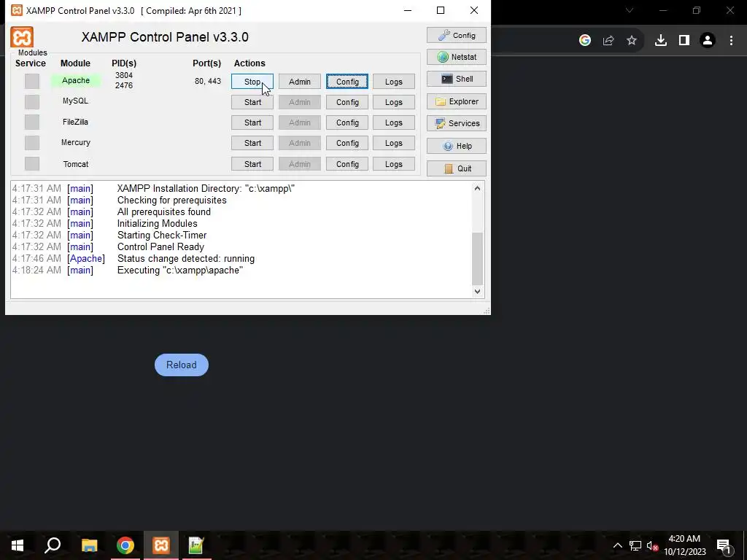View Tomcat Logs
Image resolution: width=747 pixels, height=560 pixels.
coord(394,164)
